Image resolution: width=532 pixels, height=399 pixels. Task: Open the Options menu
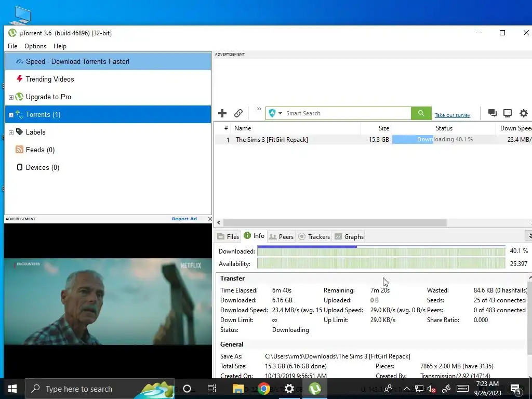pos(35,46)
